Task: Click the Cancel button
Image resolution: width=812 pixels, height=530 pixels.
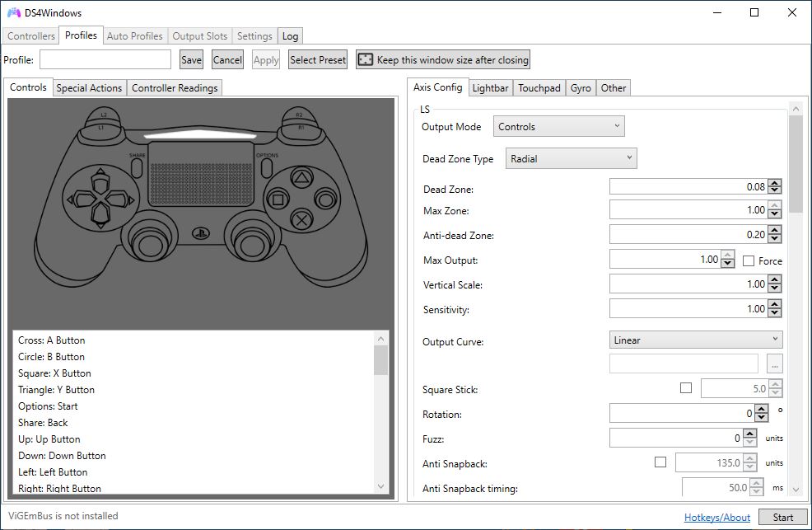Action: point(227,59)
